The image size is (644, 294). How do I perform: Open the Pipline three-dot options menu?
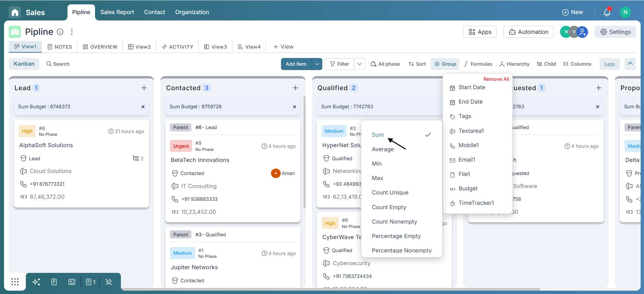[x=72, y=32]
